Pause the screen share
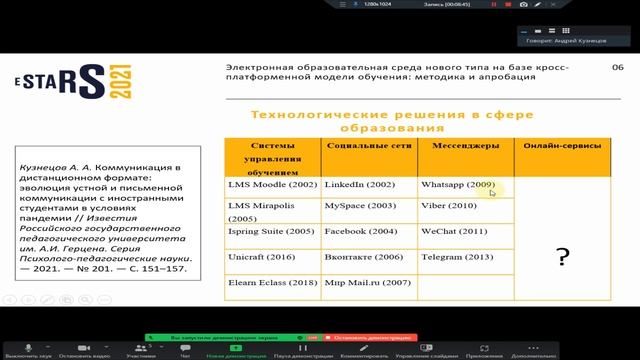The height and width of the screenshot is (360, 640). point(303,351)
